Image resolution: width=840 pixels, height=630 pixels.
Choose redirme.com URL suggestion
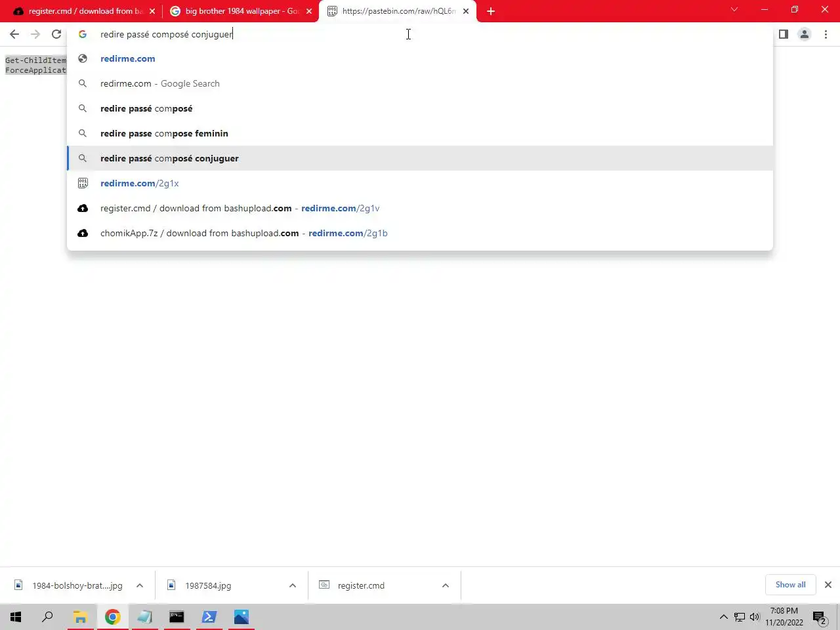tap(420, 58)
